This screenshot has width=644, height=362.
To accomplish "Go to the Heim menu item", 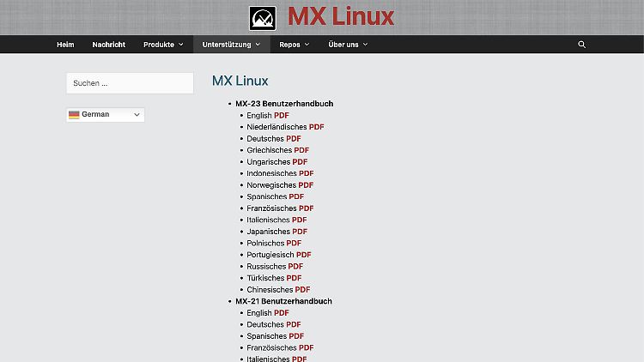I will (x=65, y=45).
